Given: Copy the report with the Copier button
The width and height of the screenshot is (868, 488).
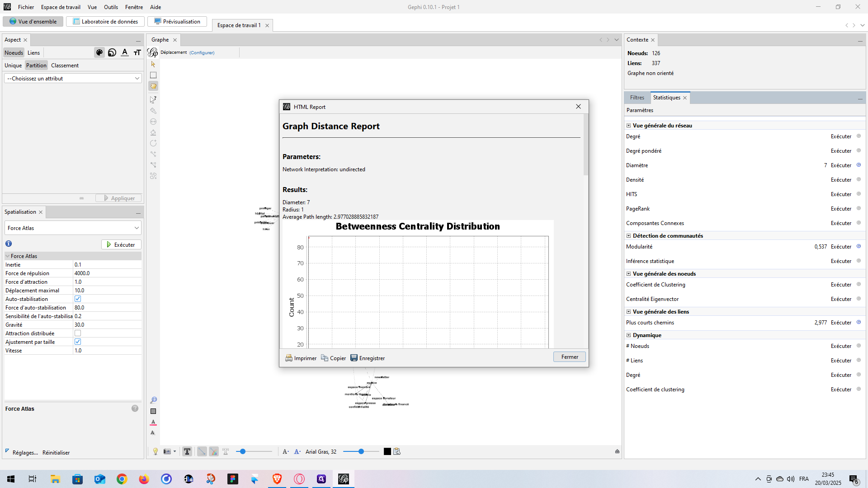Looking at the screenshot, I should (x=334, y=358).
